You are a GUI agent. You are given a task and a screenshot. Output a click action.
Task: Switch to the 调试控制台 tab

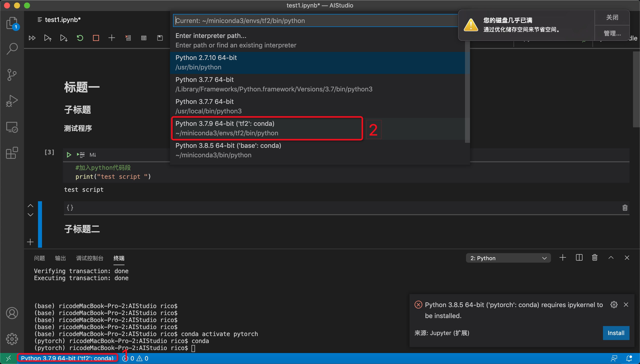click(89, 258)
